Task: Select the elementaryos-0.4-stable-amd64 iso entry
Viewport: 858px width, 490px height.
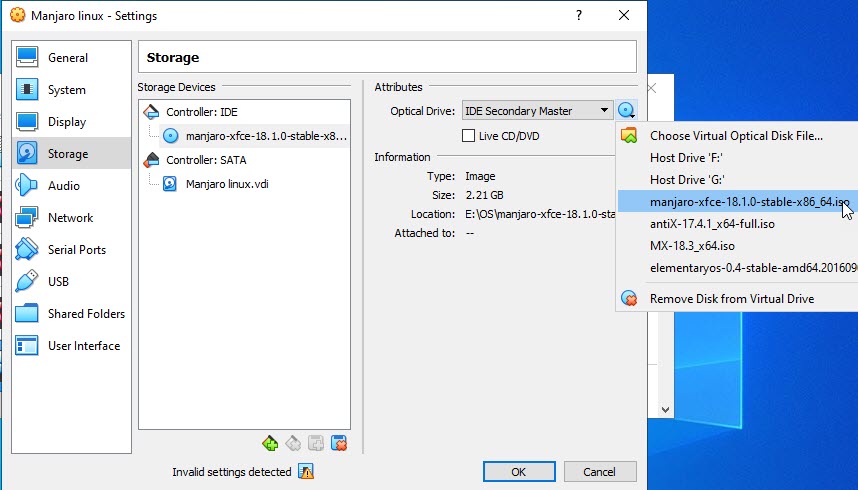Action: [x=737, y=268]
